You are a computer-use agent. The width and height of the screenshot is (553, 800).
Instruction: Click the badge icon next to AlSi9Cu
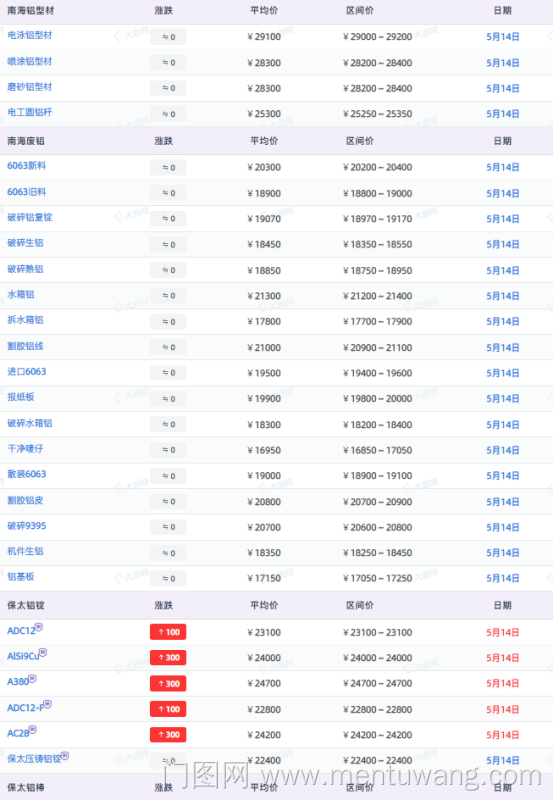43,652
